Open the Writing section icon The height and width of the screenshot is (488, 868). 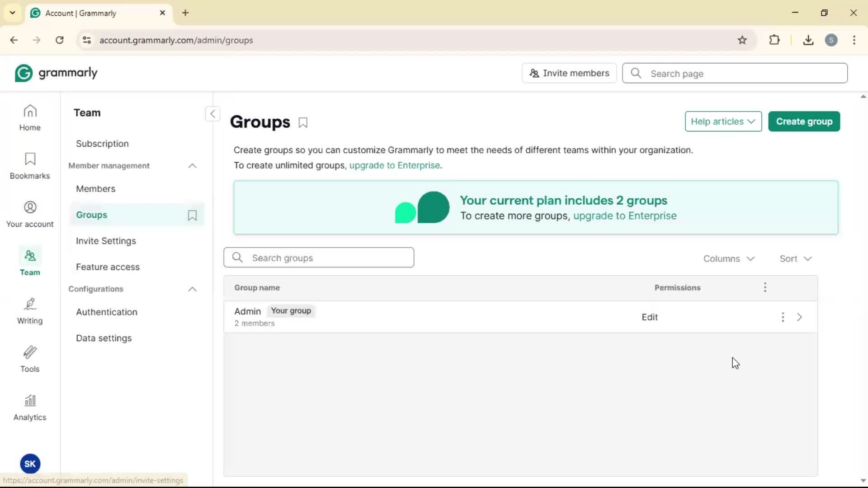30,311
